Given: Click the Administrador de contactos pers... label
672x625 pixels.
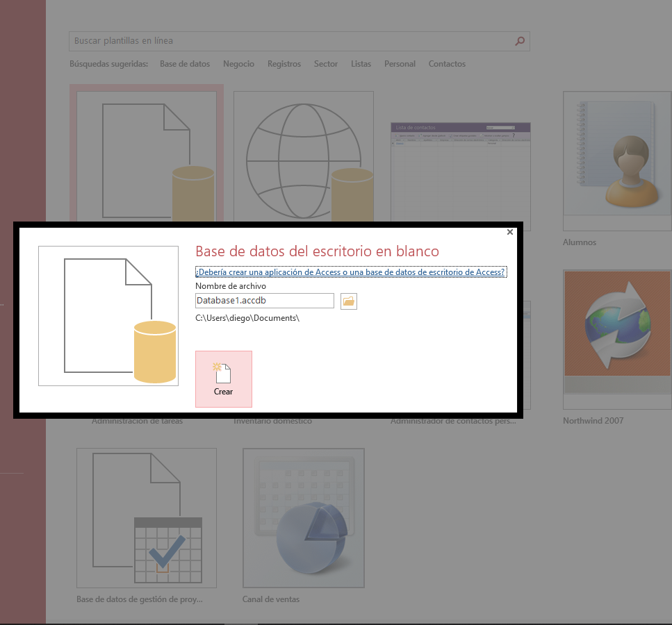Looking at the screenshot, I should tap(453, 422).
